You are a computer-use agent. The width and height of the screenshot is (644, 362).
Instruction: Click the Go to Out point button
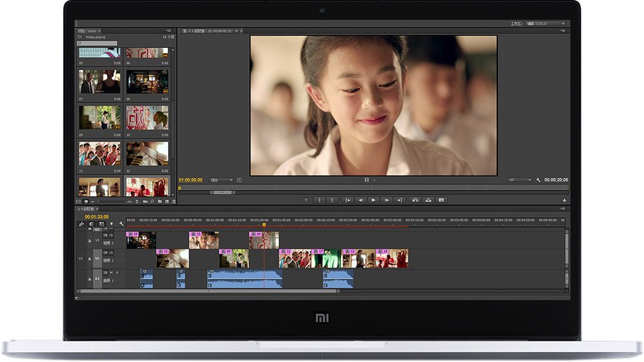coord(399,200)
